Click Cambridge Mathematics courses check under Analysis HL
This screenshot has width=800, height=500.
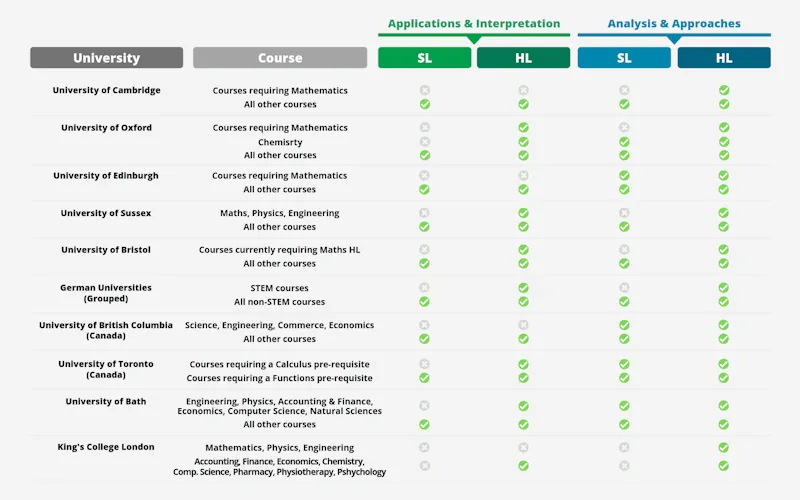(724, 90)
